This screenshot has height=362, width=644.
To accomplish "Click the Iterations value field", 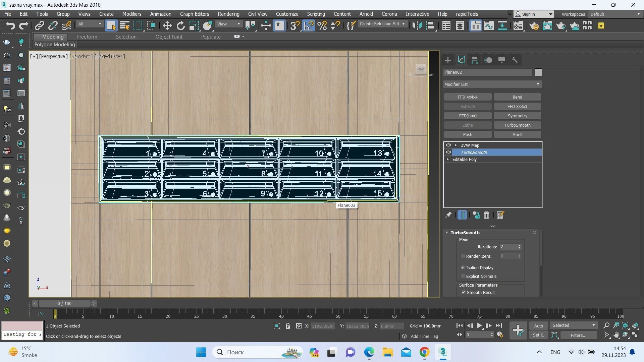I will (x=508, y=247).
